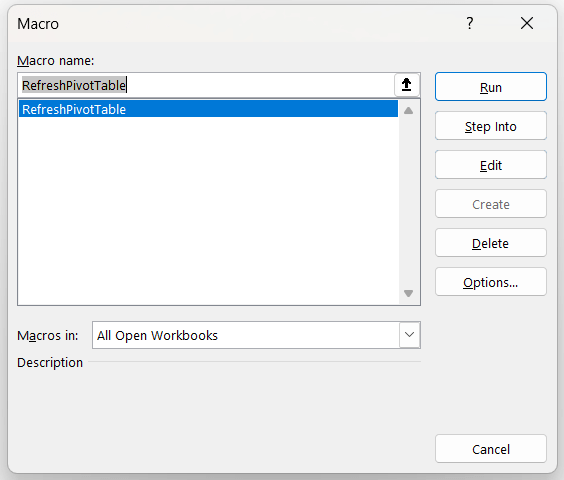Click the macro list scroll up arrow
Viewport: 564px width, 480px height.
click(x=408, y=110)
